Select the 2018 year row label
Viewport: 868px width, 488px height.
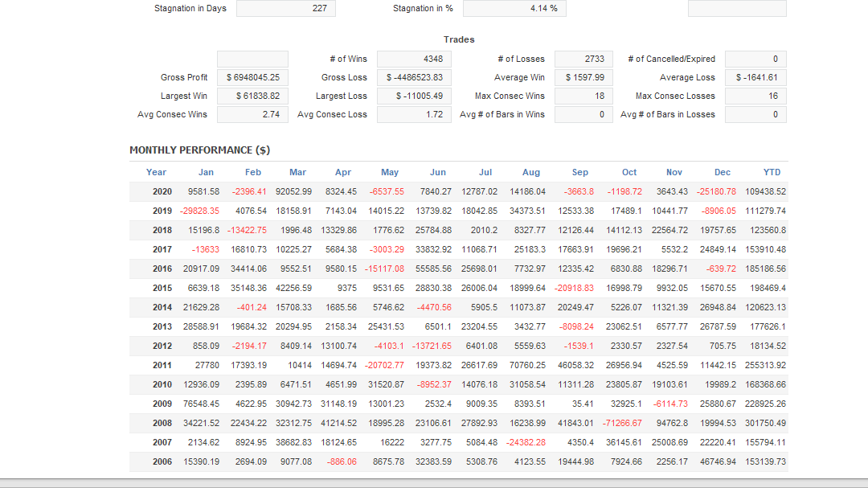pos(162,231)
